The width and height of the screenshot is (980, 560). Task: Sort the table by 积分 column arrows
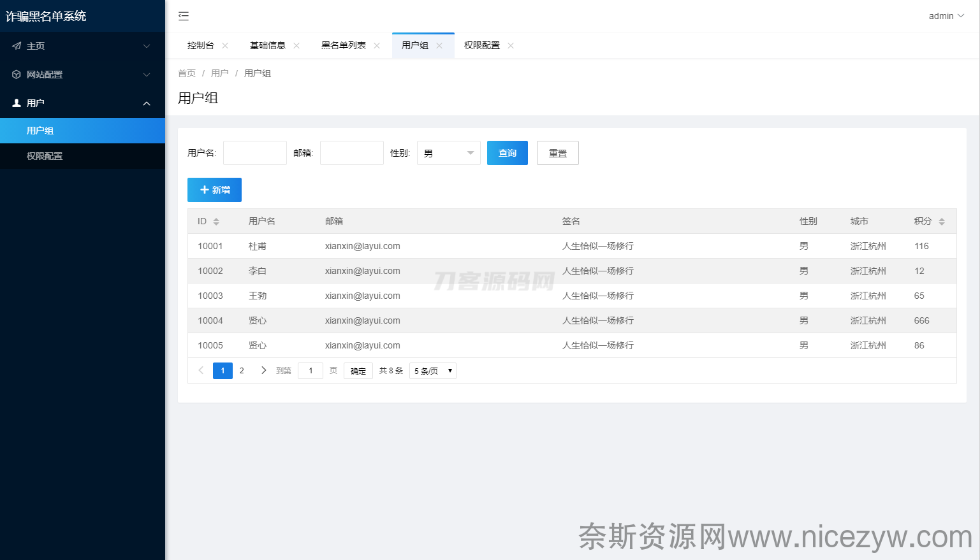tap(942, 221)
